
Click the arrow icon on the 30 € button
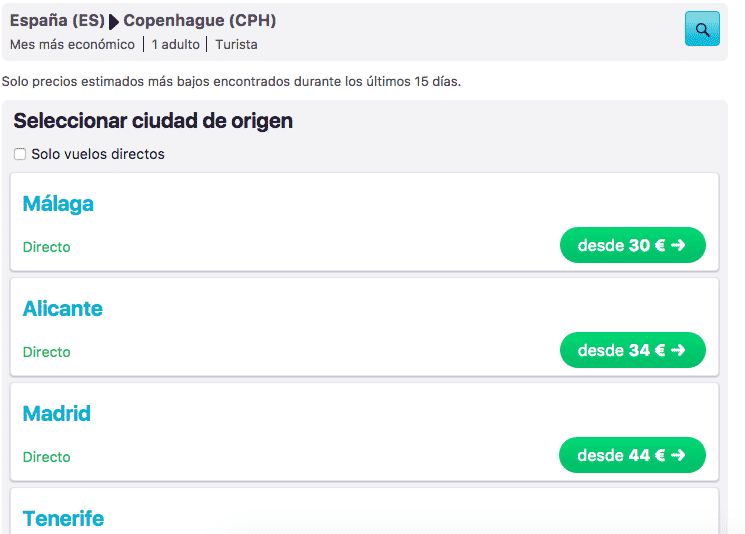[678, 245]
